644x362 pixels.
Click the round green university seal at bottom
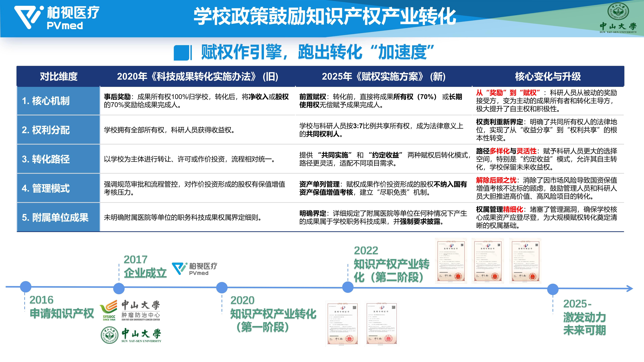(110, 335)
